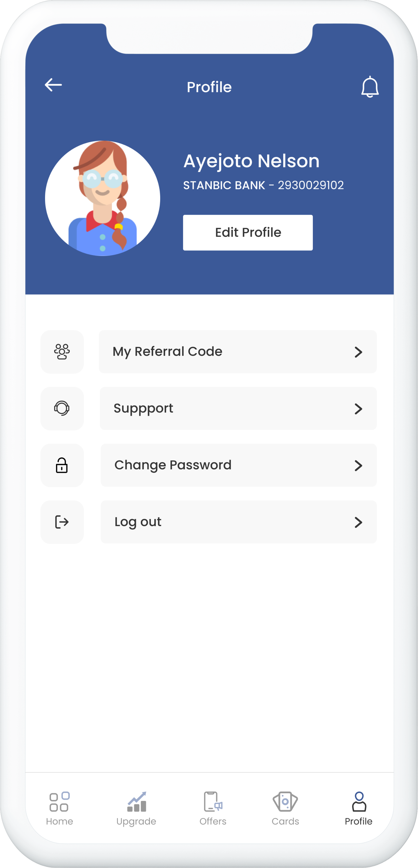Tap the profile avatar picture

click(103, 198)
